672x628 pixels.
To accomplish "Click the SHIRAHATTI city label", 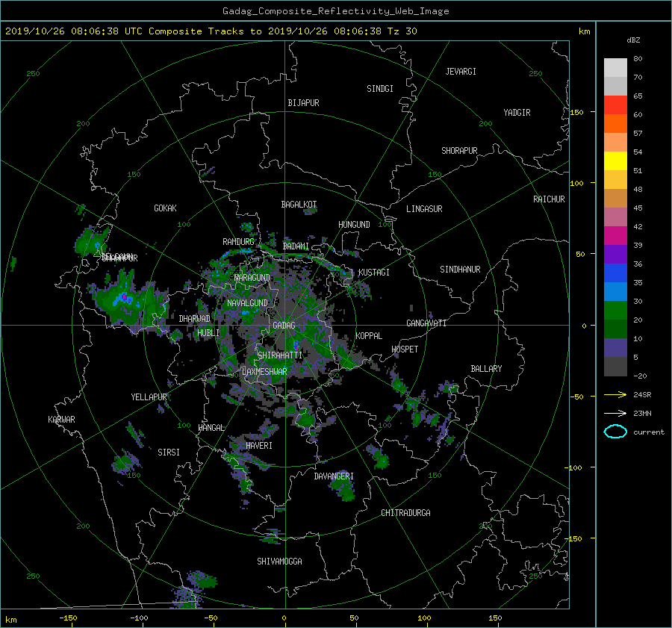I will (x=280, y=355).
